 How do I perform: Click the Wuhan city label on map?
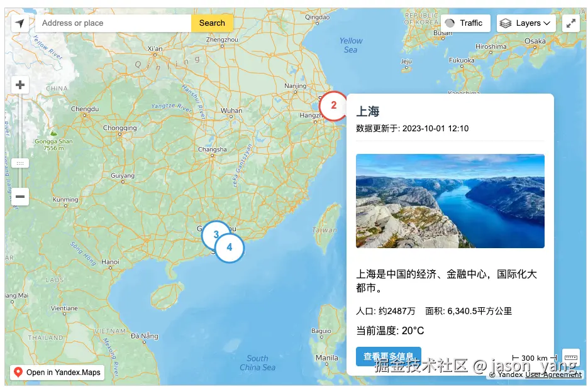pos(231,111)
